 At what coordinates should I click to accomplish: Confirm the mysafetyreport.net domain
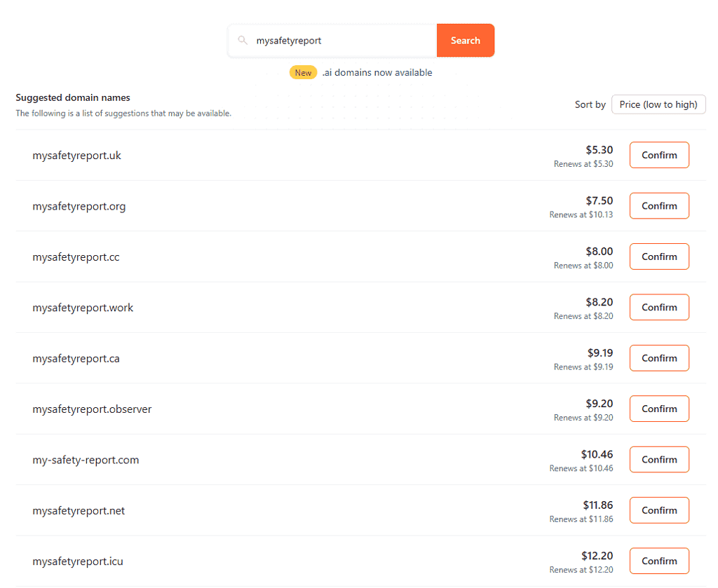coord(658,510)
